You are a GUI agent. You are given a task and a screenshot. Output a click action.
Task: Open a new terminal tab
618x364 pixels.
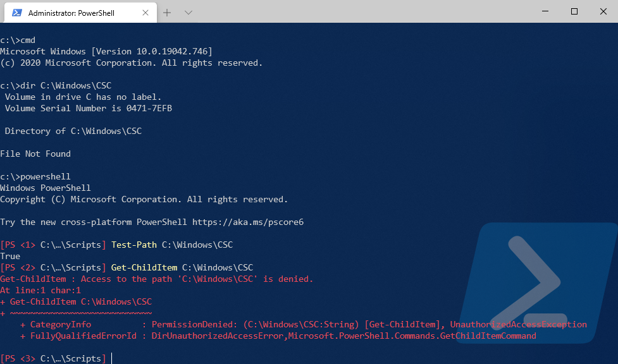pos(167,13)
